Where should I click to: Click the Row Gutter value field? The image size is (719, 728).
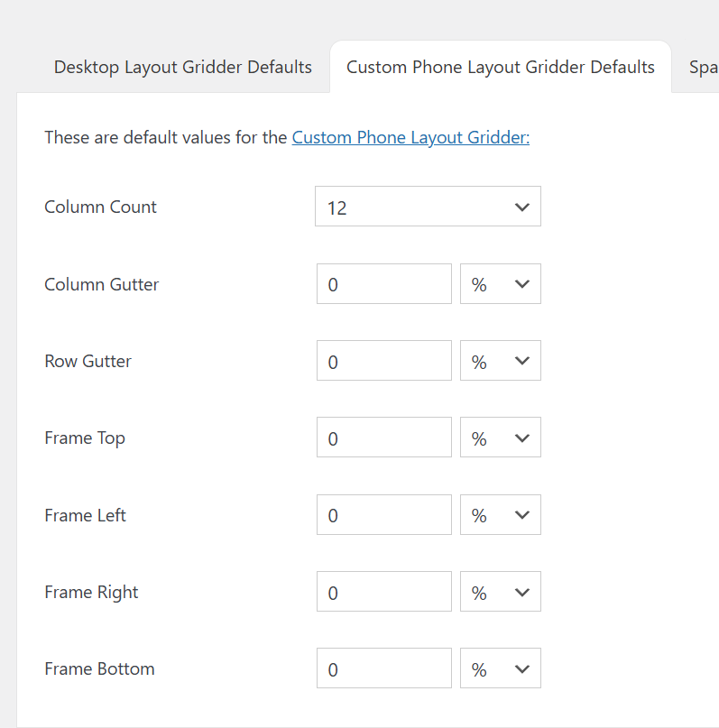click(x=384, y=361)
